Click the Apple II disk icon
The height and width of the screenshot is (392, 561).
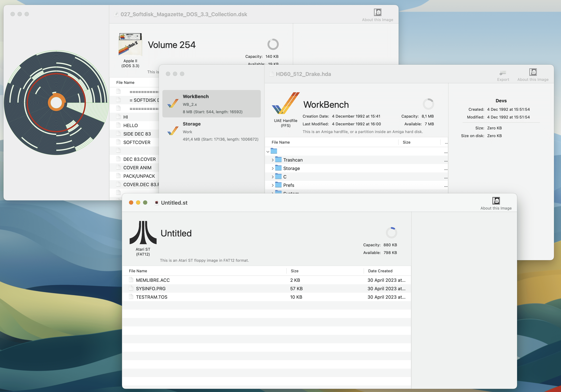coord(130,44)
